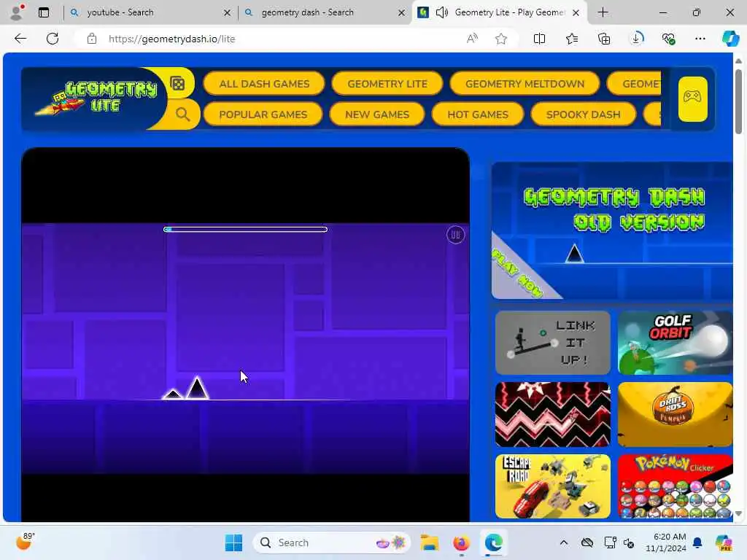Open the site search magnifier

(x=182, y=114)
